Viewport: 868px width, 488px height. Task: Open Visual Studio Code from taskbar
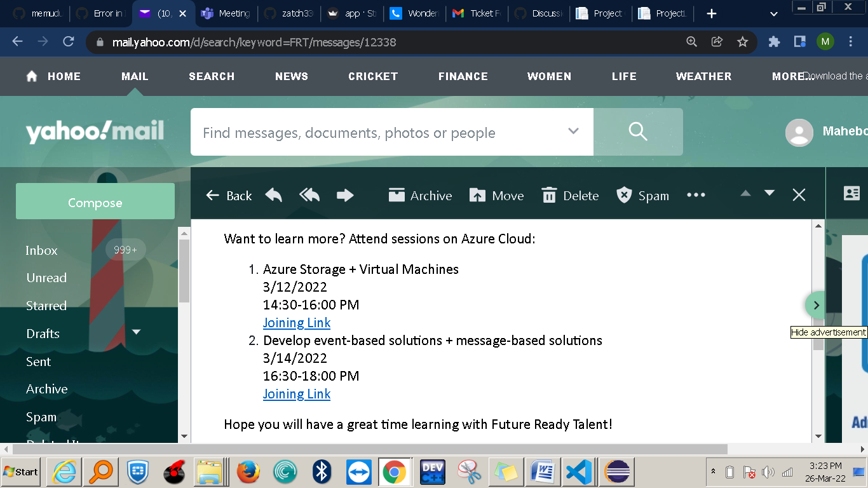(578, 471)
